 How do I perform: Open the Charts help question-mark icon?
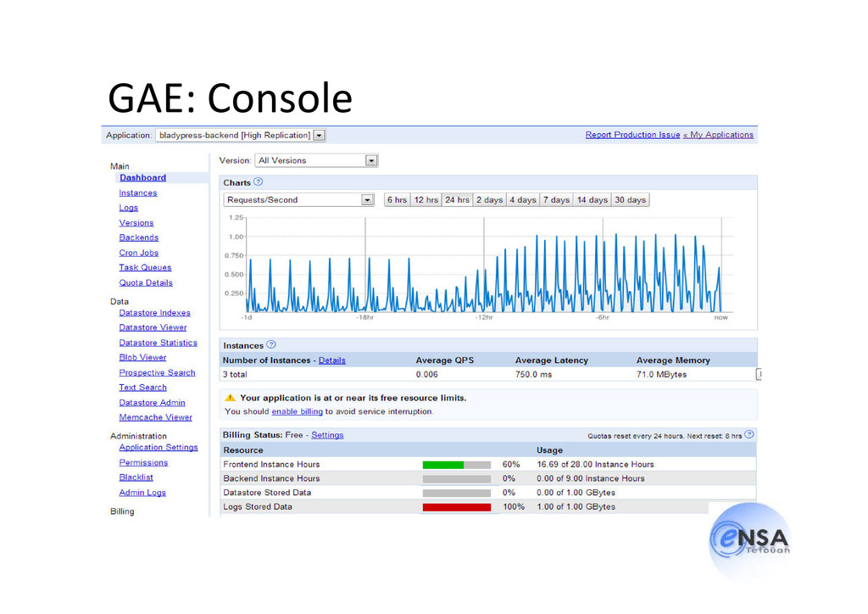[258, 181]
